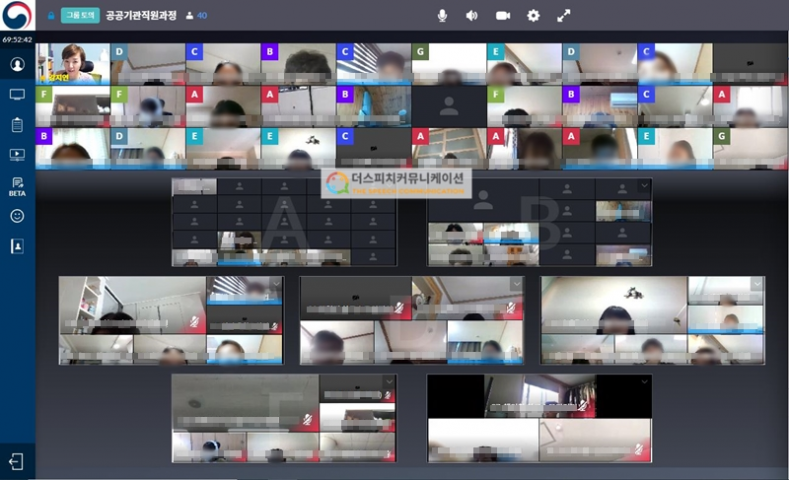The height and width of the screenshot is (480, 789).
Task: Click the teal E badge in the top thumbnail row
Action: [x=496, y=51]
